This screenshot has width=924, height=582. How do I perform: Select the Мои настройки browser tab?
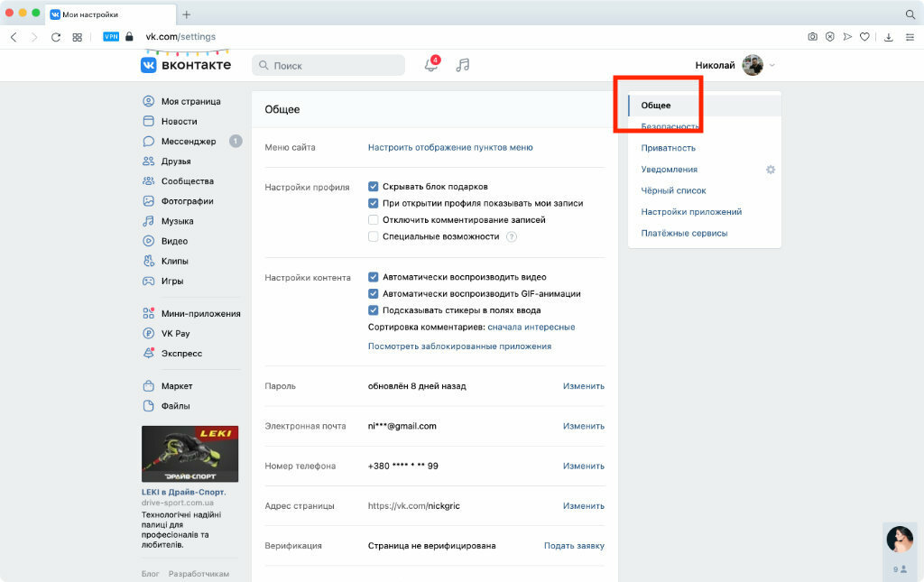point(110,14)
